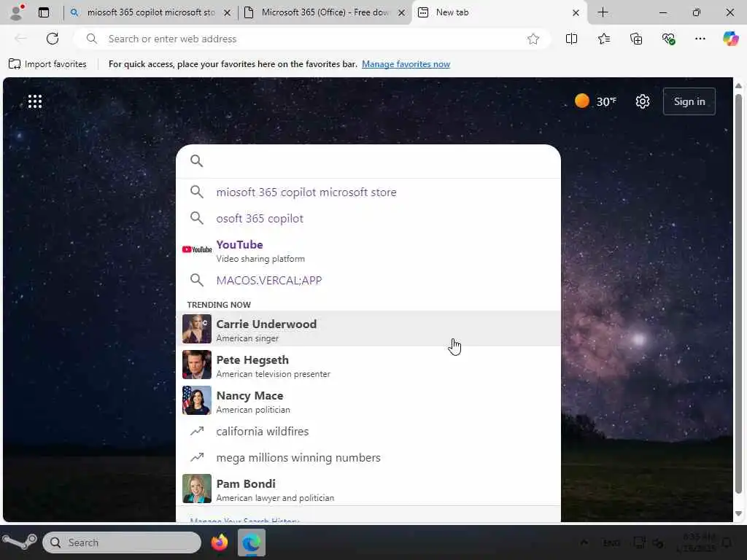The height and width of the screenshot is (560, 747).
Task: Click the ENG language indicator
Action: click(611, 542)
